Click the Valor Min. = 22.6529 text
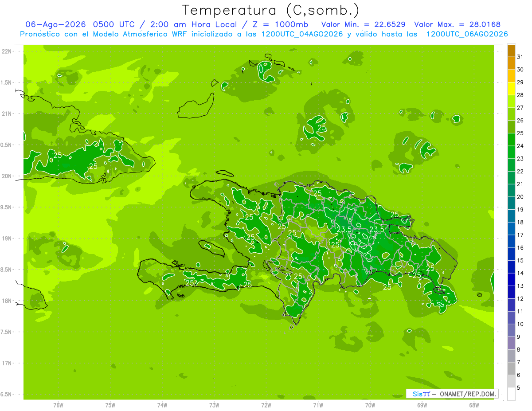The height and width of the screenshot is (411, 532). [364, 24]
